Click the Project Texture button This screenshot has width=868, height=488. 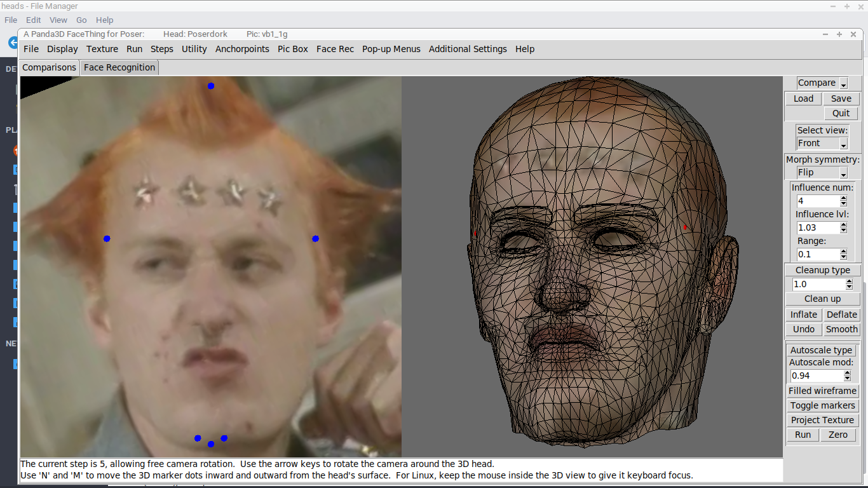point(822,420)
